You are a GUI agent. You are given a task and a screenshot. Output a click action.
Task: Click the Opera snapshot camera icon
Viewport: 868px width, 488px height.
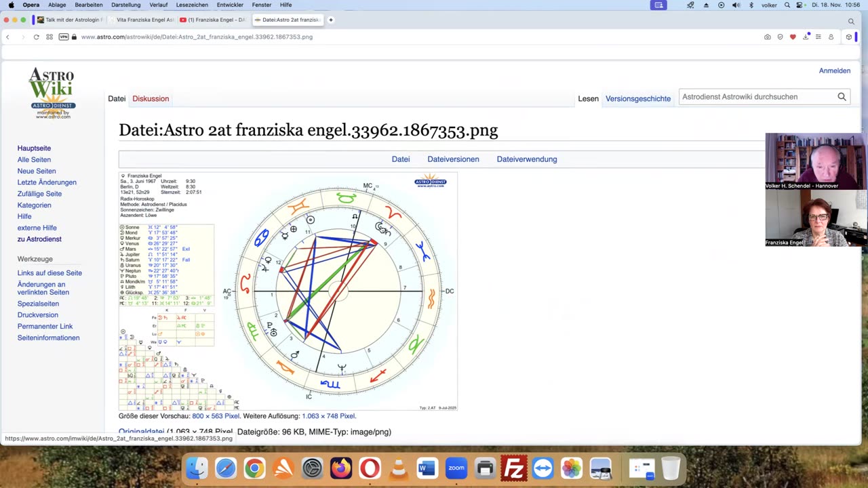[x=767, y=37]
